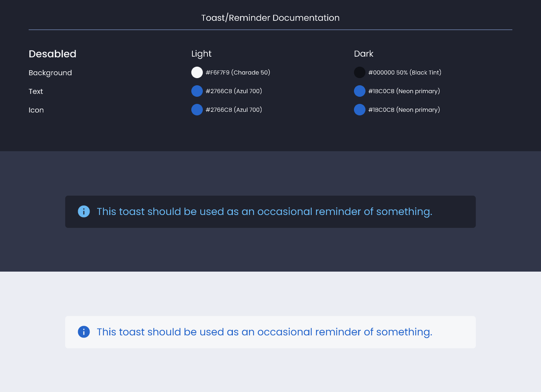Viewport: 541px width, 392px height.
Task: Click the Background row label
Action: click(x=50, y=73)
